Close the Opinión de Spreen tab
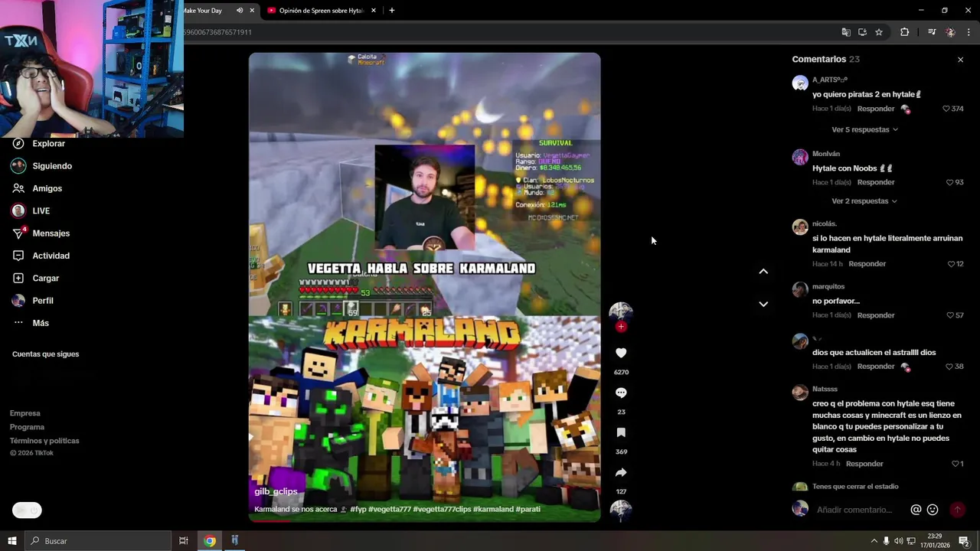The height and width of the screenshot is (551, 980). pos(374,11)
